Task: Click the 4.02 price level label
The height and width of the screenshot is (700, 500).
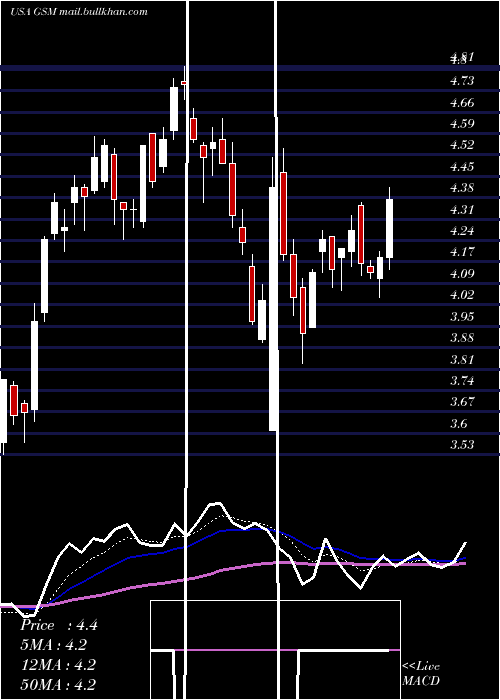Action: click(462, 295)
